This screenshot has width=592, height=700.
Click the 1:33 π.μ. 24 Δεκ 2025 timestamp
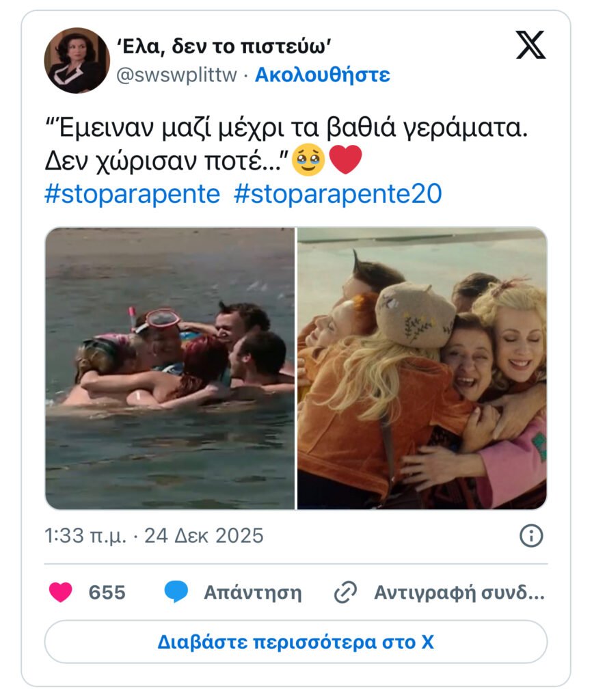click(154, 535)
